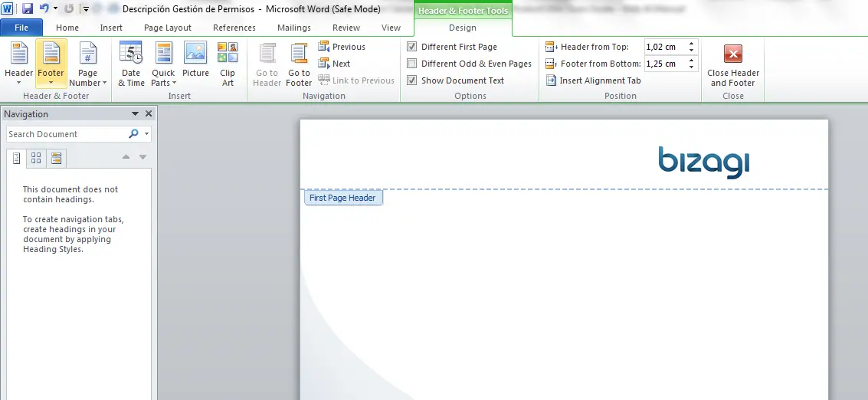Viewport: 868px width, 400px height.
Task: Click the search magnifier icon in Navigation
Action: [x=133, y=133]
